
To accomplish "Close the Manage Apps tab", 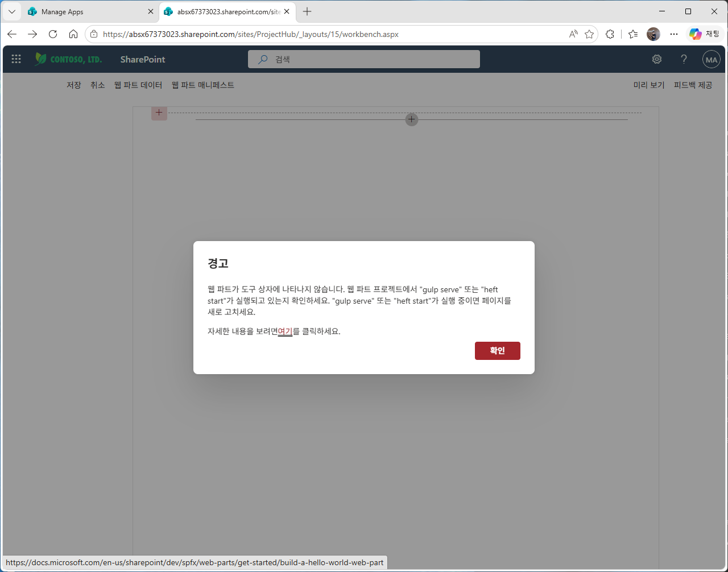I will pyautogui.click(x=151, y=11).
